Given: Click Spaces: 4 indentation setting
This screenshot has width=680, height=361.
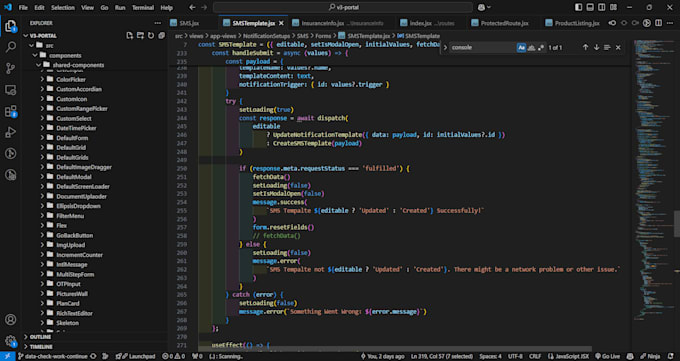Looking at the screenshot, I should pyautogui.click(x=490, y=356).
